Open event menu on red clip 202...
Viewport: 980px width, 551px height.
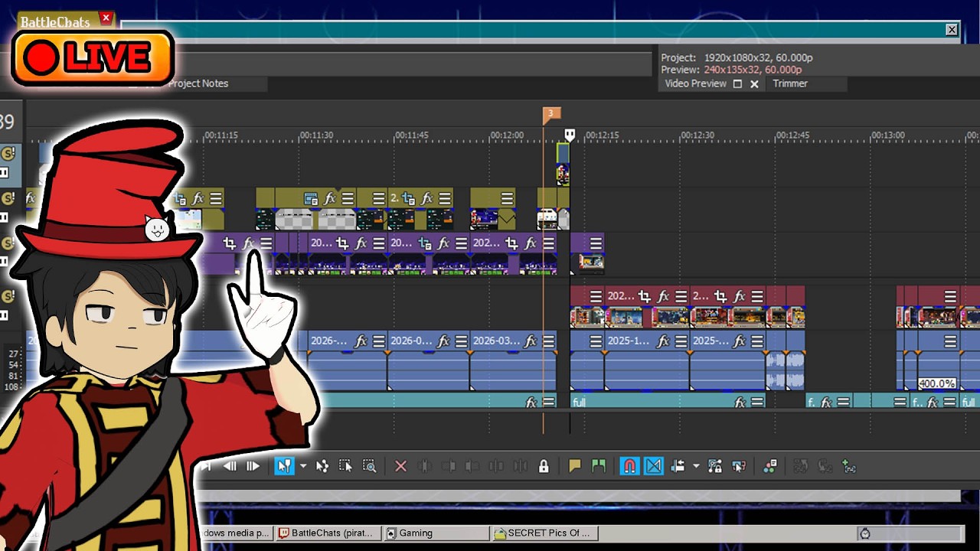[x=681, y=296]
